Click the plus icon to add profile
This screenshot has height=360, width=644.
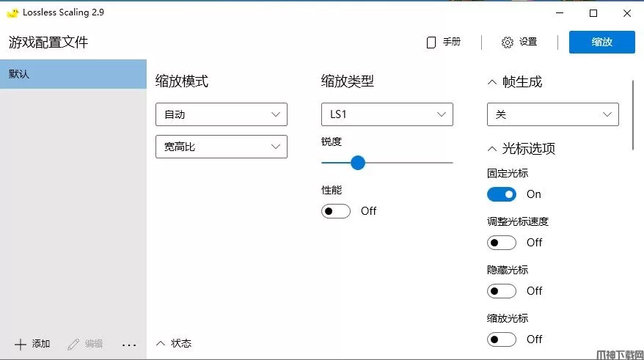(20, 344)
